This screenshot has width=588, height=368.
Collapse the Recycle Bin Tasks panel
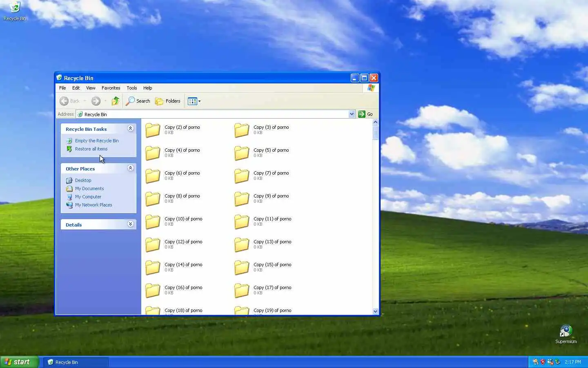pos(130,128)
